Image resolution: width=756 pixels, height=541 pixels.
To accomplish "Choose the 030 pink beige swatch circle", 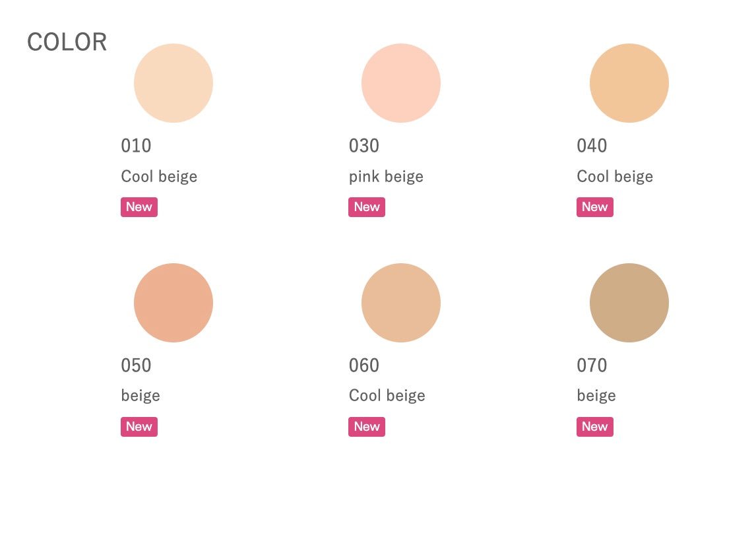I will click(x=401, y=83).
